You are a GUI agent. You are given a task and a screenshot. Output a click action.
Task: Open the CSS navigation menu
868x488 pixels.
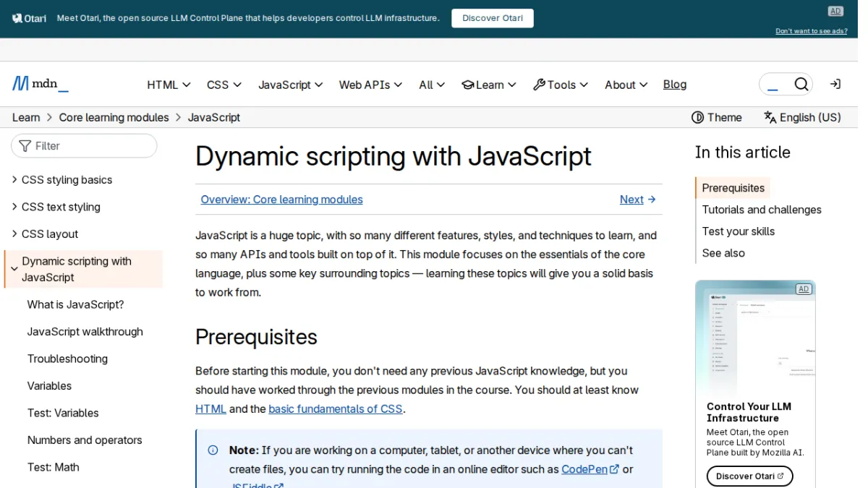tap(224, 85)
